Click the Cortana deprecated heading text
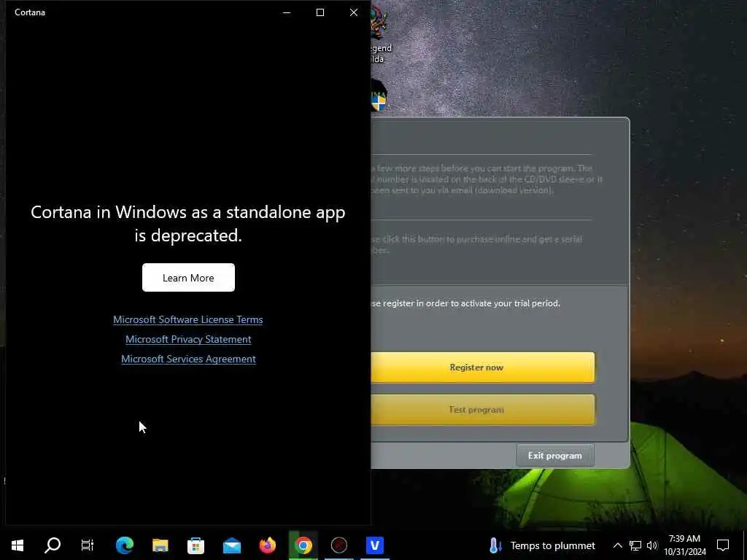 click(x=188, y=223)
